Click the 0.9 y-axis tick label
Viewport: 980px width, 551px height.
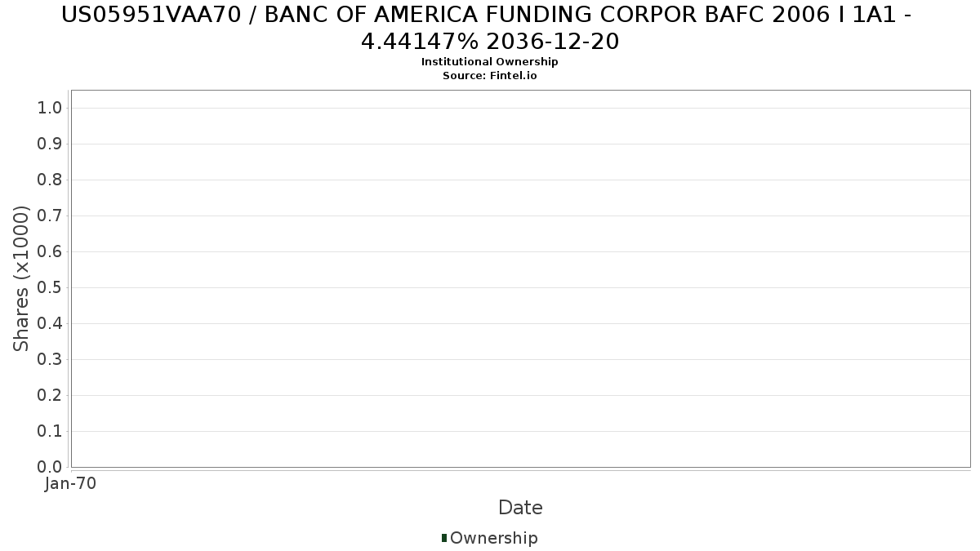coord(50,144)
